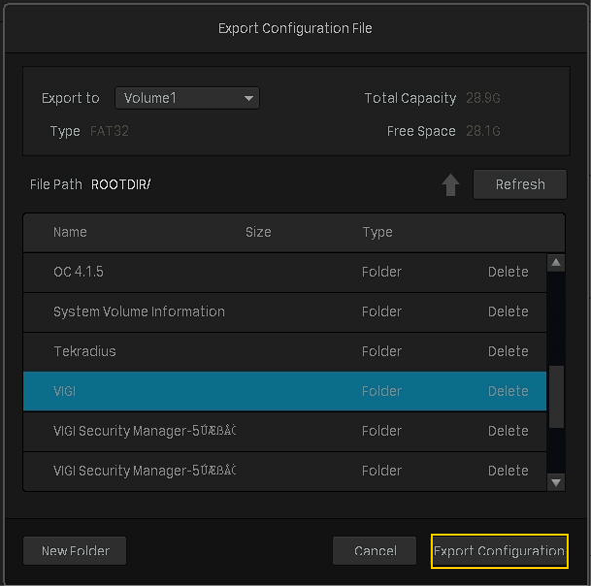
Task: Delete the OC 4.1.5 folder
Action: point(508,272)
